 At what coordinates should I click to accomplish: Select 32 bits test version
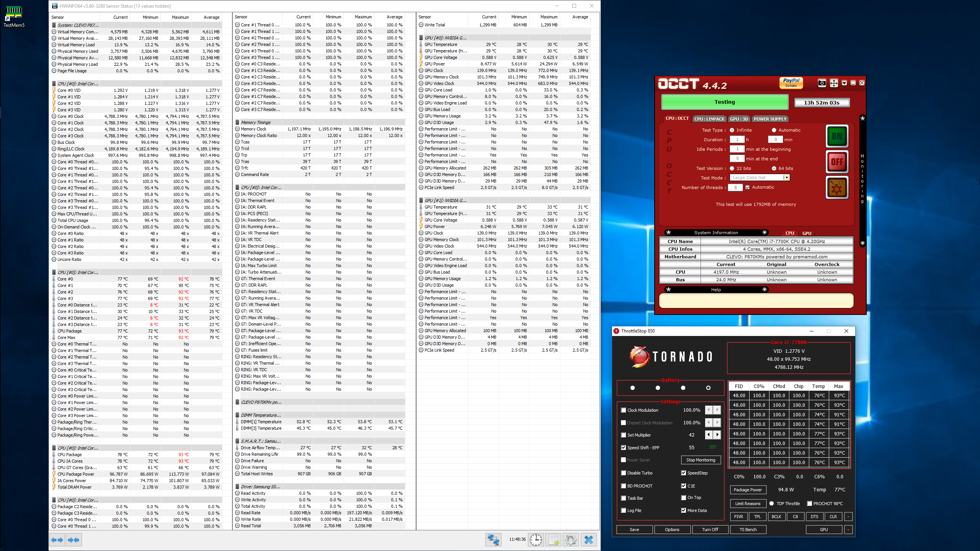732,168
